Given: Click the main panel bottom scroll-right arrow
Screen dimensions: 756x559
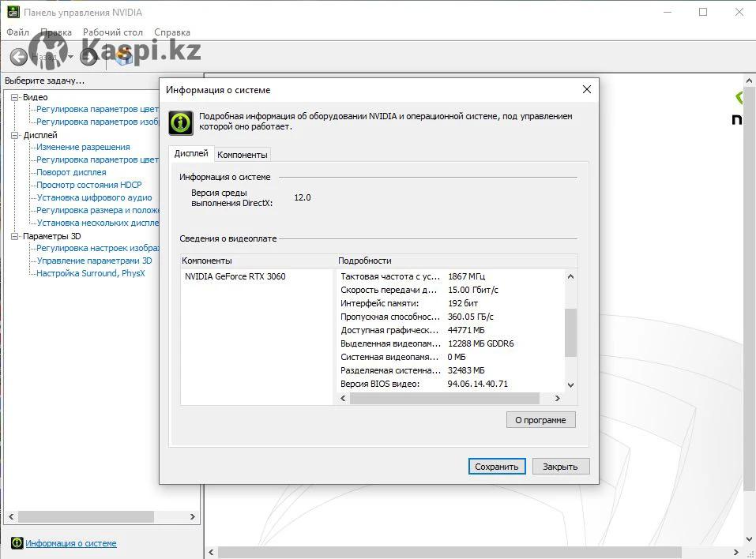Looking at the screenshot, I should pos(735,552).
